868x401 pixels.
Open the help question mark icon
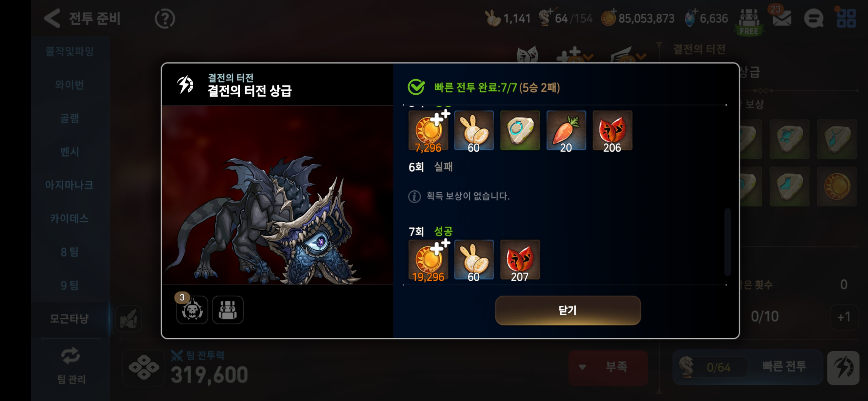[x=165, y=19]
